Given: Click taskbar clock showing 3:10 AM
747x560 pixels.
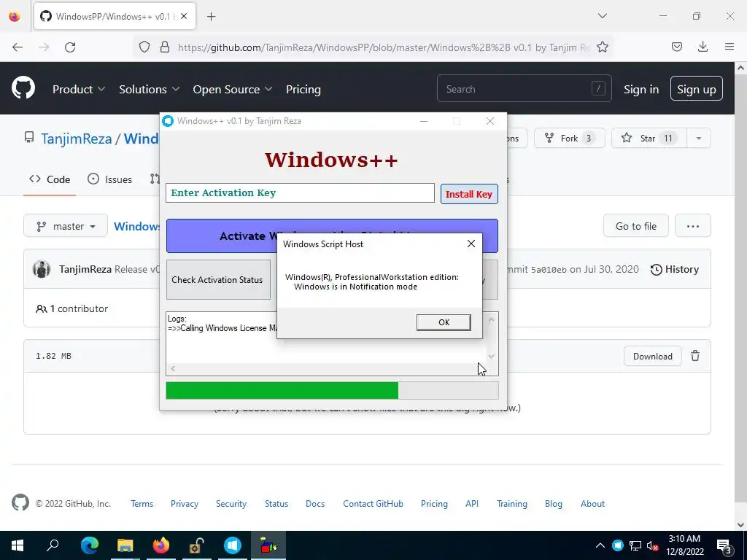Looking at the screenshot, I should point(684,545).
